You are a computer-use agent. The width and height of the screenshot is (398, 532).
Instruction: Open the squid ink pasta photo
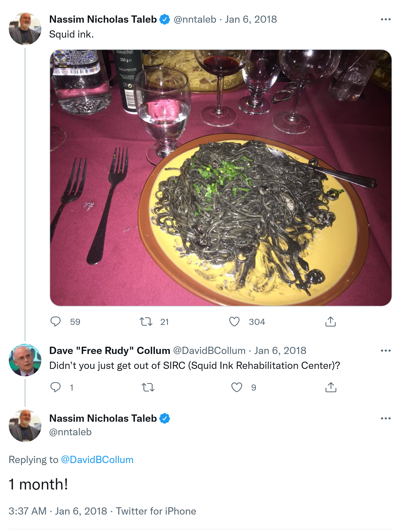click(x=221, y=178)
